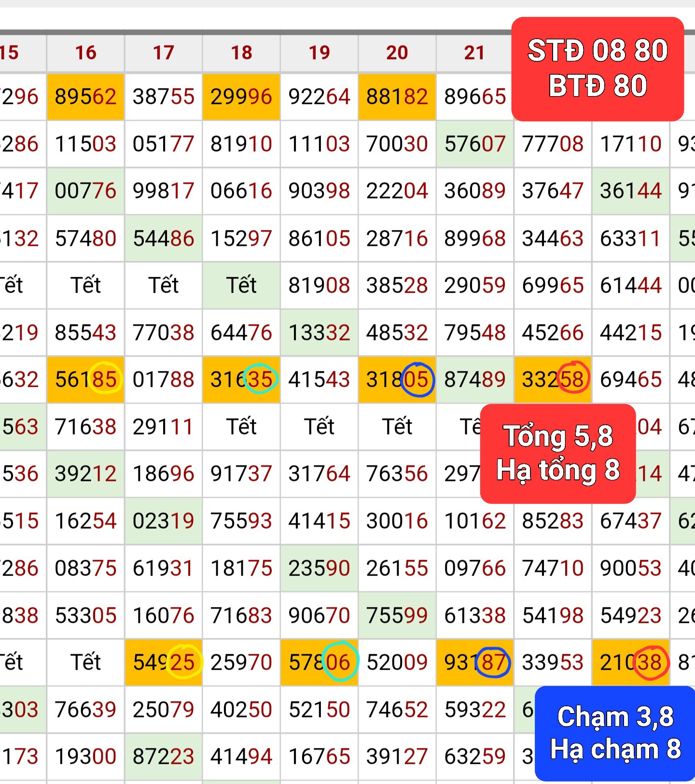The width and height of the screenshot is (695, 784).
Task: Select cell 01788
Action: [164, 379]
